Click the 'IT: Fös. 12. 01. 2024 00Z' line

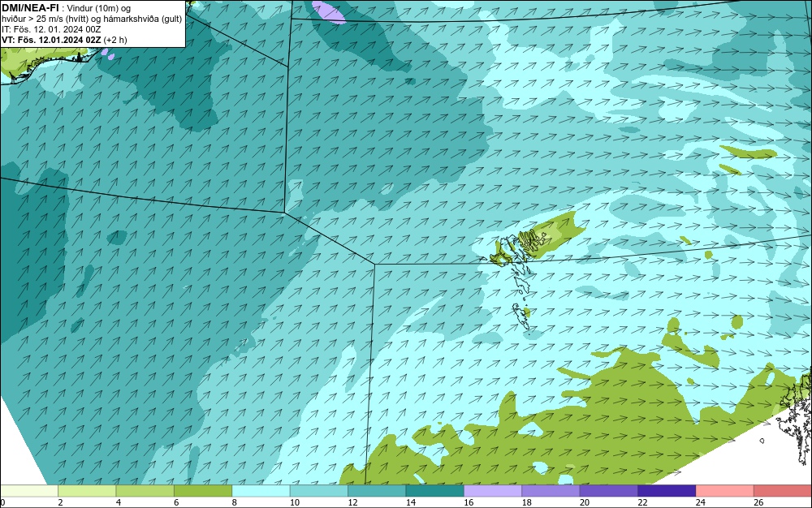coord(51,29)
